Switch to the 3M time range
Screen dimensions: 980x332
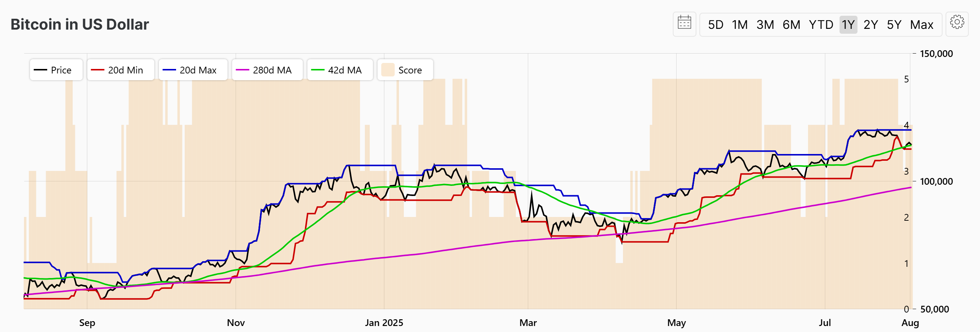[765, 25]
